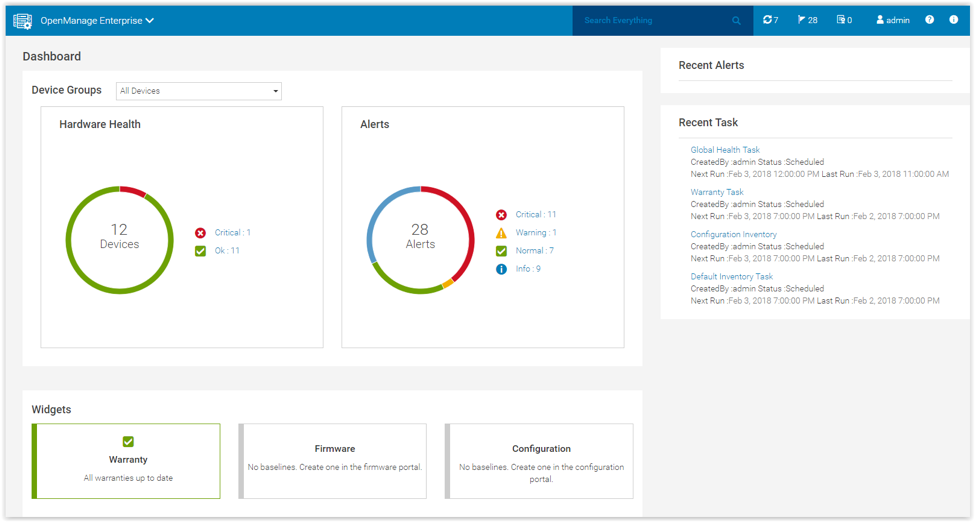Click the green Normal checkmark in Alerts
Screen dimensions: 975x522
click(501, 251)
